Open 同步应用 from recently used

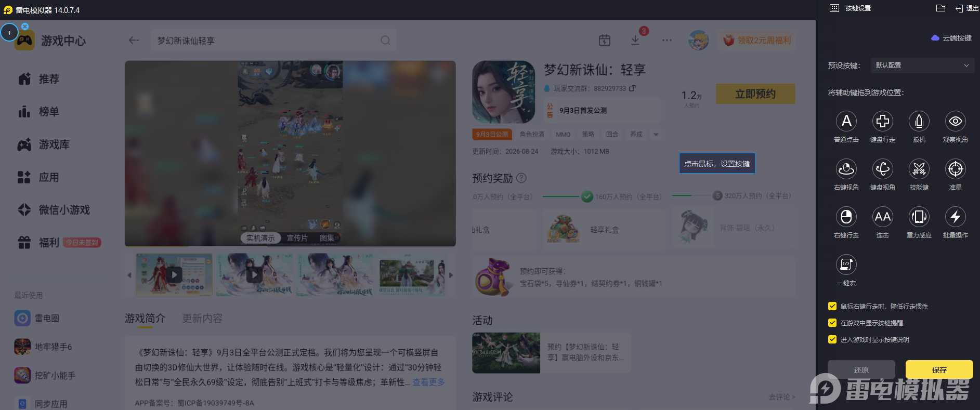click(41, 404)
